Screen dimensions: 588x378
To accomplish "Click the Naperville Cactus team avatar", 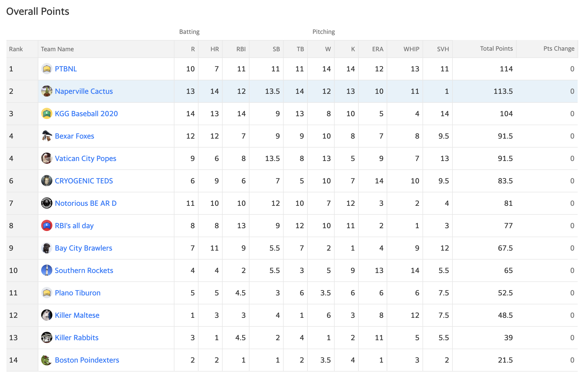I will point(47,91).
